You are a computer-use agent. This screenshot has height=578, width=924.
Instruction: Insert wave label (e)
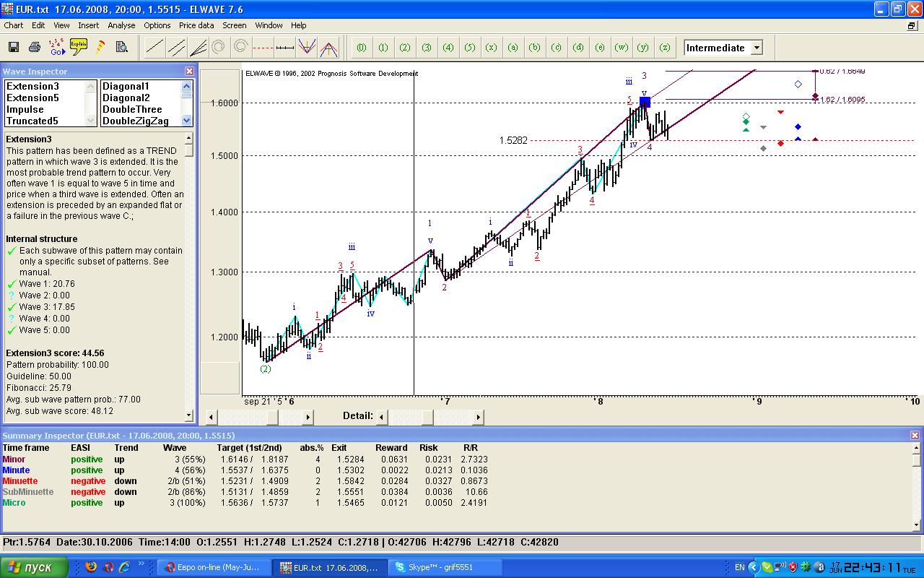[x=600, y=48]
